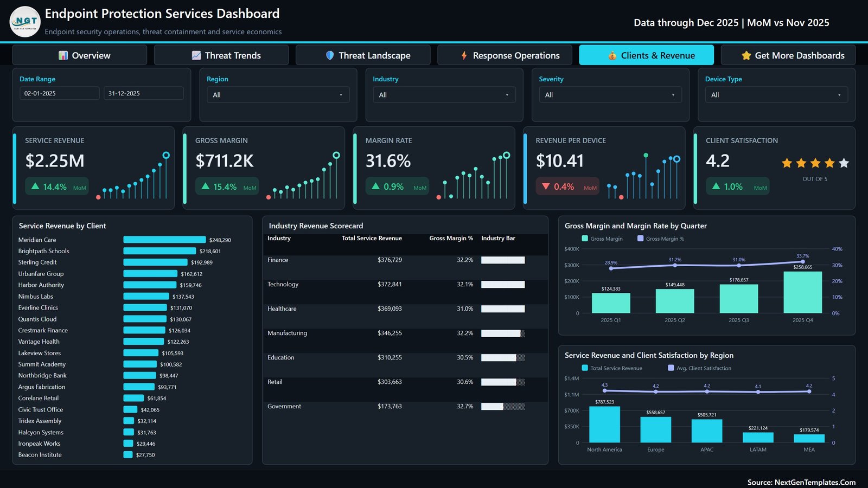868x488 pixels.
Task: Toggle Avg. Client Satisfaction legend swatch
Action: (671, 368)
